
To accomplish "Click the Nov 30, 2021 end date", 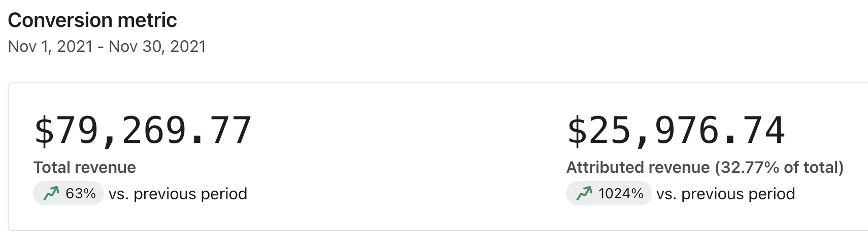I will click(157, 46).
